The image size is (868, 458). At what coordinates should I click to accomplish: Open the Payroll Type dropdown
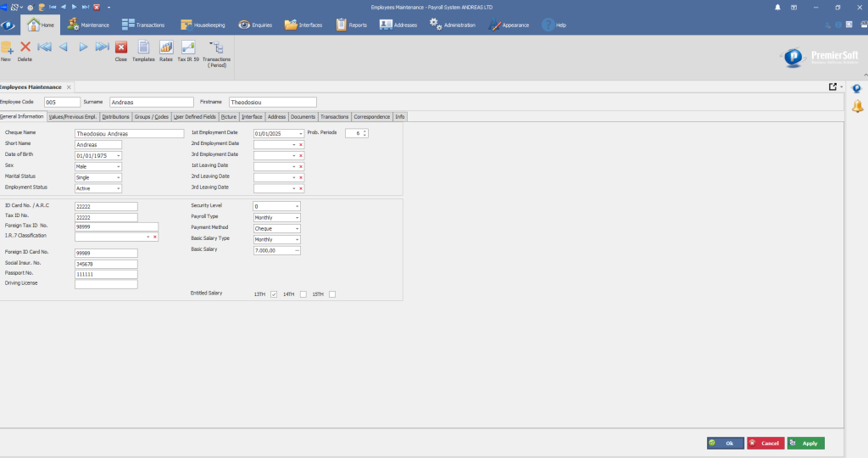point(298,218)
